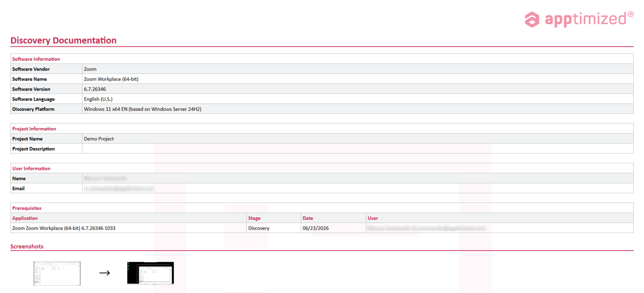Image resolution: width=644 pixels, height=293 pixels.
Task: Select the Prerequisites section header
Action: [27, 208]
